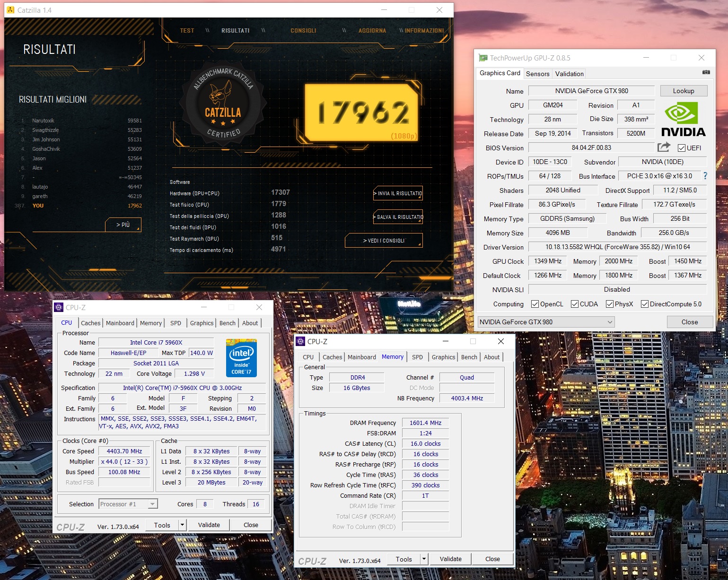
Task: Open the Mainboard tab in the left CPU-Z window
Action: coord(120,323)
